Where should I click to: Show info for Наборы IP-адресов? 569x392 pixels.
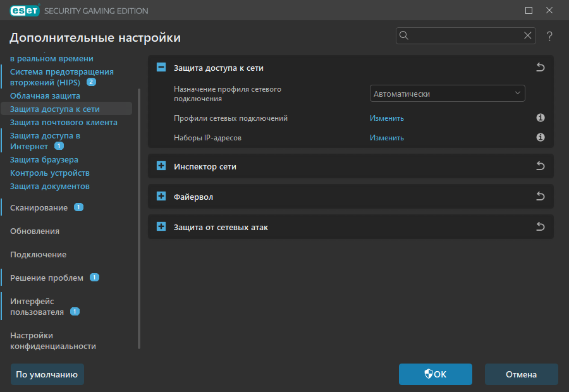pos(541,137)
